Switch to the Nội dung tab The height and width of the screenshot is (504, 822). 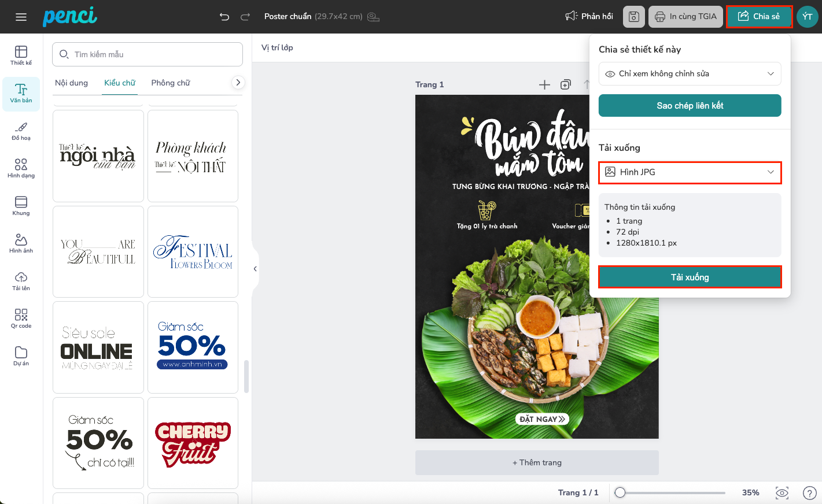point(71,83)
